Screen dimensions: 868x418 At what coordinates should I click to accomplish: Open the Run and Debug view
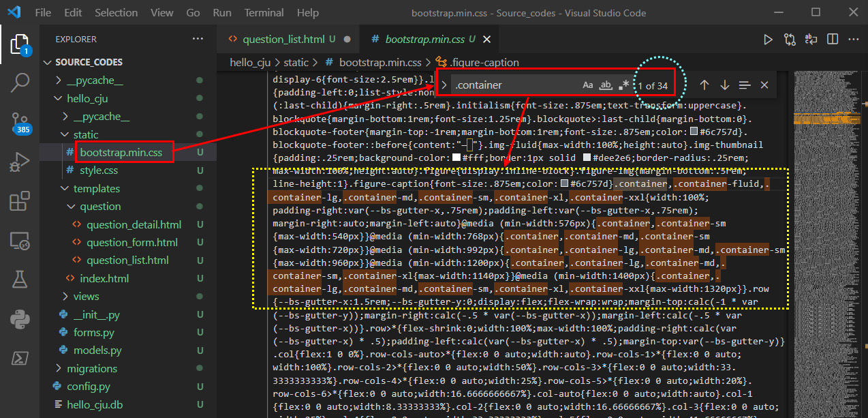coord(20,162)
